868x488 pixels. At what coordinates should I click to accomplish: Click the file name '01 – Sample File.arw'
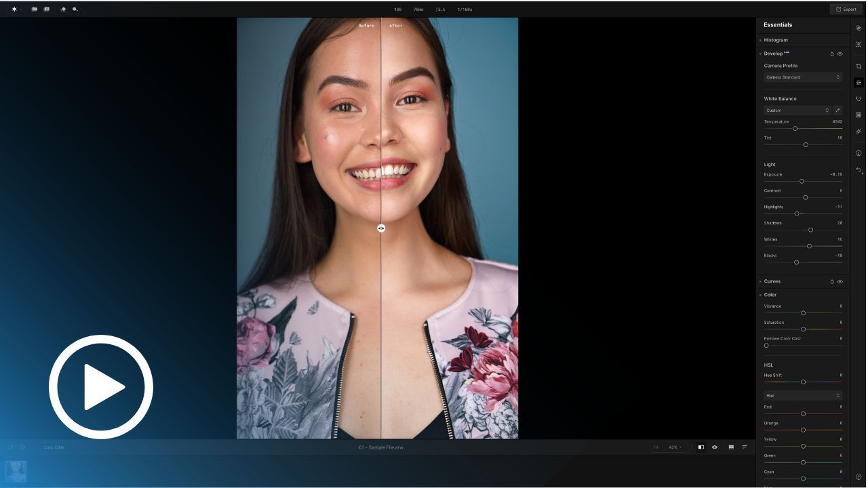tap(381, 447)
